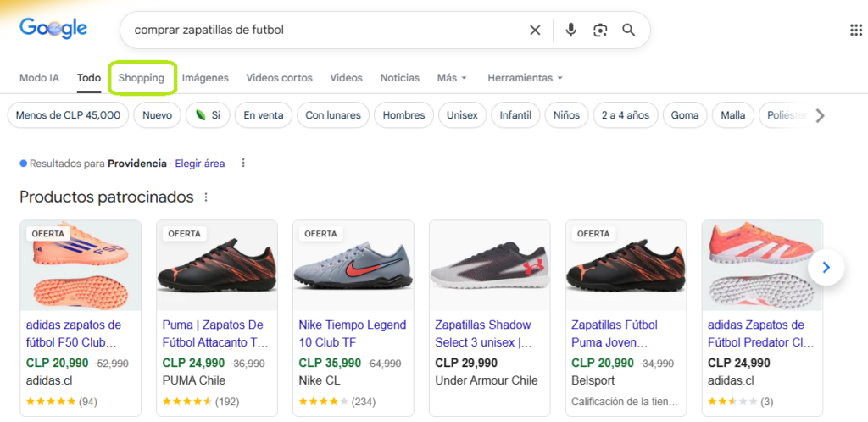Toggle the Nuevo filter chip
The width and height of the screenshot is (868, 422).
(x=158, y=115)
